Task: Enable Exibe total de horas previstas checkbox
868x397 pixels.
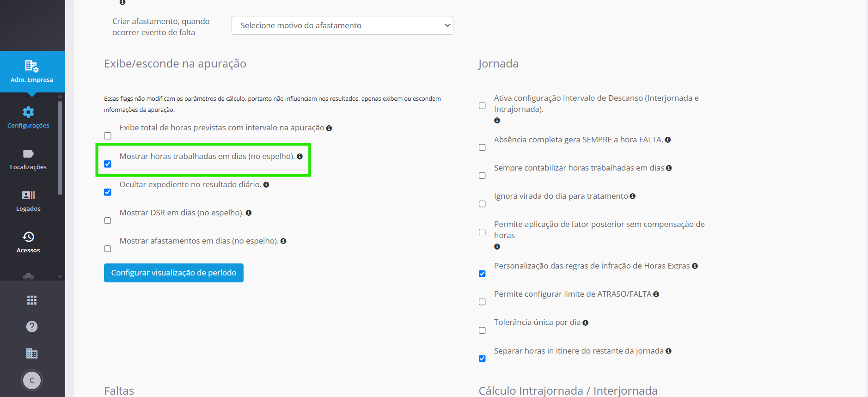Action: click(108, 136)
